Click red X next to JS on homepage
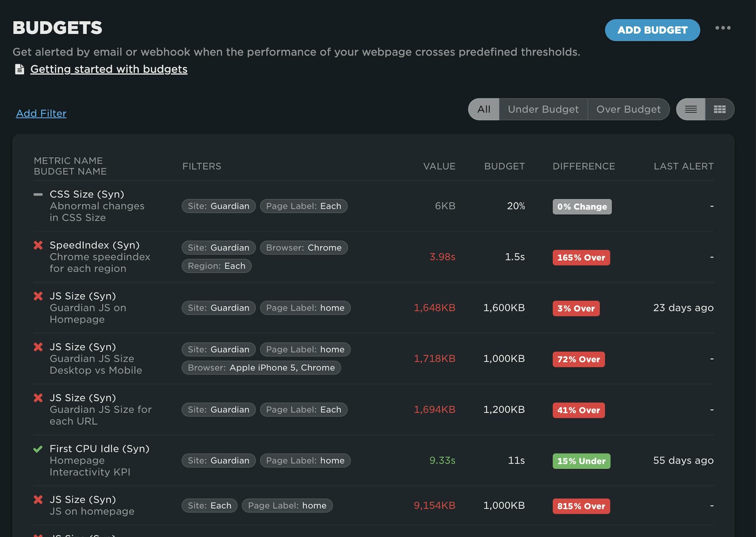The width and height of the screenshot is (756, 537). (38, 500)
